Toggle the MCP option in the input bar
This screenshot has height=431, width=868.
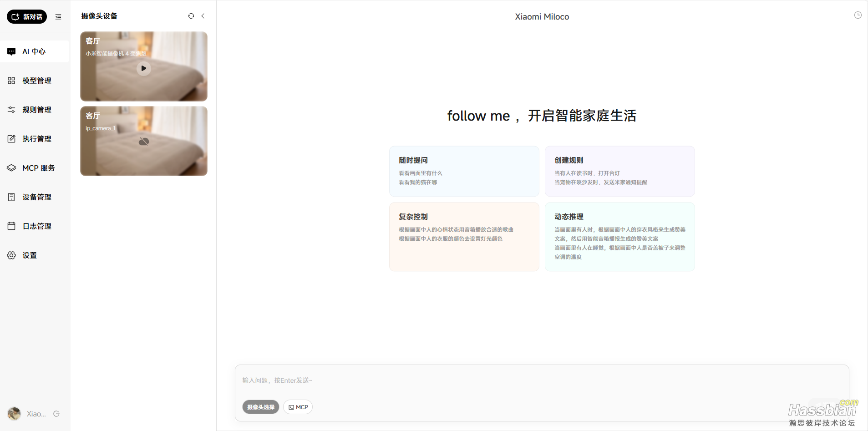(x=298, y=407)
